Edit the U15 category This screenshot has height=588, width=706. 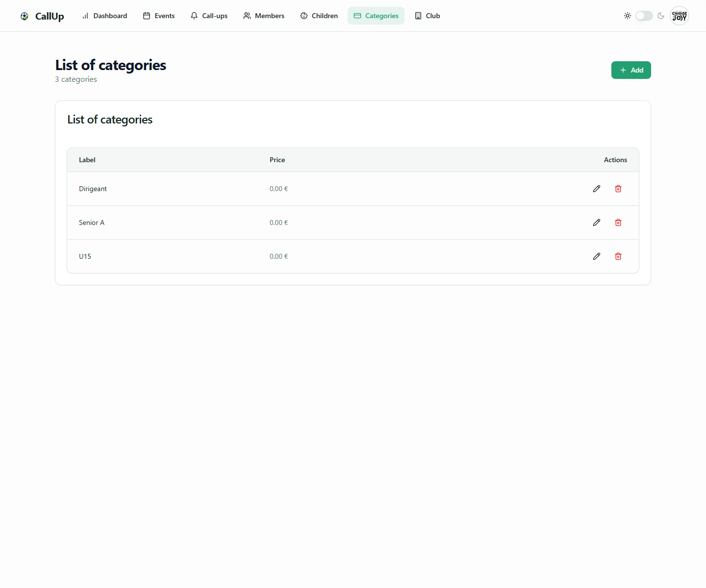click(x=597, y=256)
